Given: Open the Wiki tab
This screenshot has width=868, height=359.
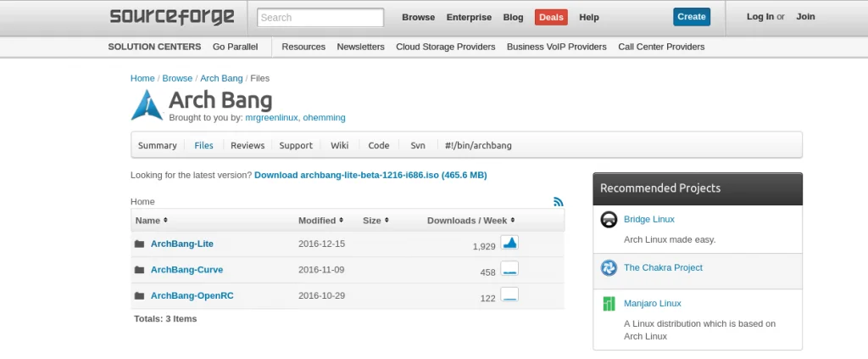Looking at the screenshot, I should point(339,145).
